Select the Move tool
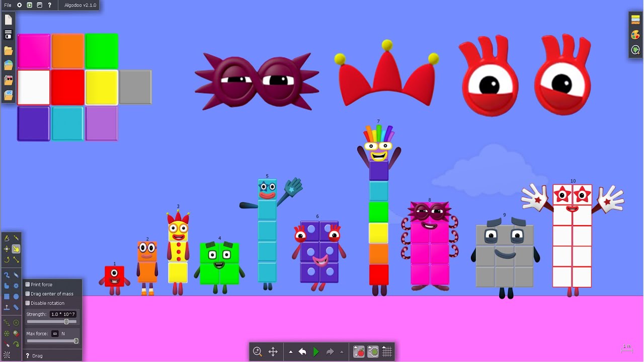Image resolution: width=644 pixels, height=362 pixels. coord(7,249)
